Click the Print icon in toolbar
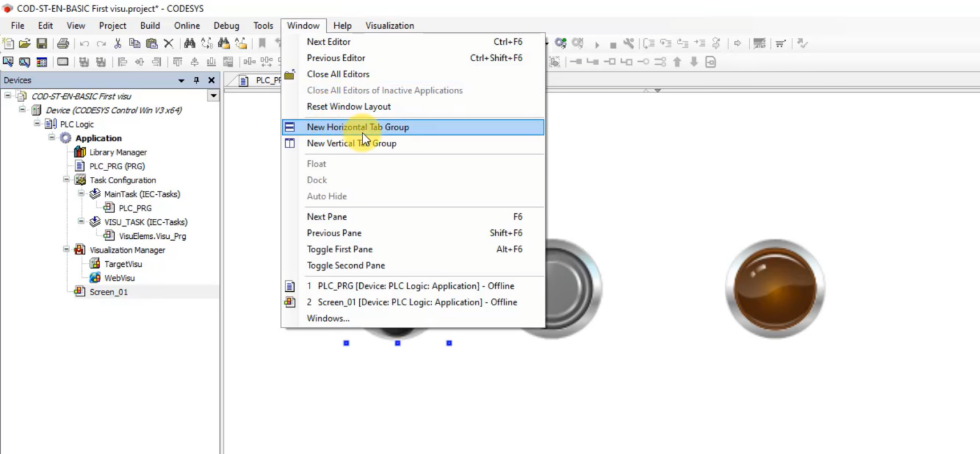The width and height of the screenshot is (980, 454). (x=63, y=43)
